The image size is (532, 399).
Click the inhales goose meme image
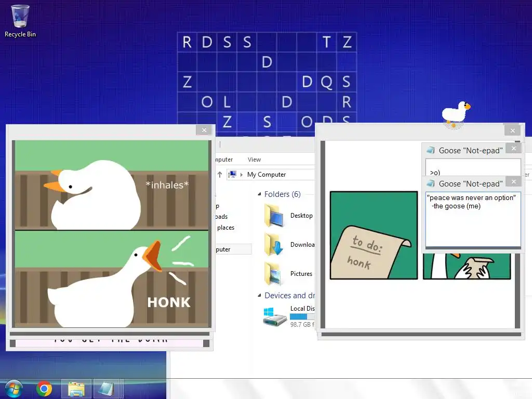(112, 185)
